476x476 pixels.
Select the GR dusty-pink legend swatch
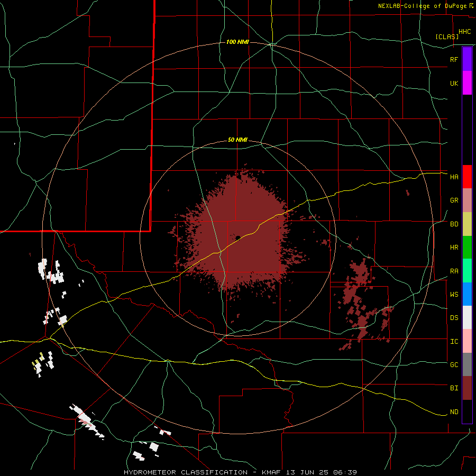point(467,200)
